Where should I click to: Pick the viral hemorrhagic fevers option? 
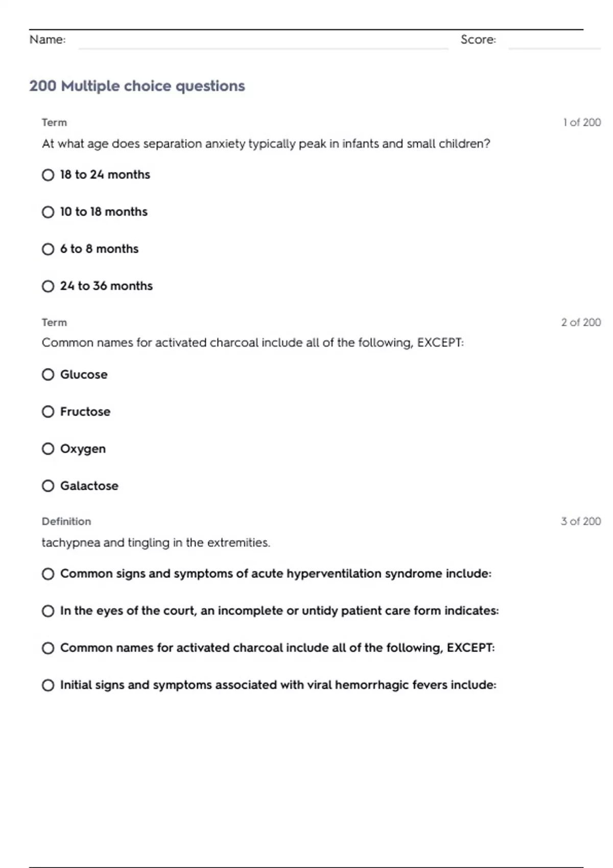coord(48,685)
